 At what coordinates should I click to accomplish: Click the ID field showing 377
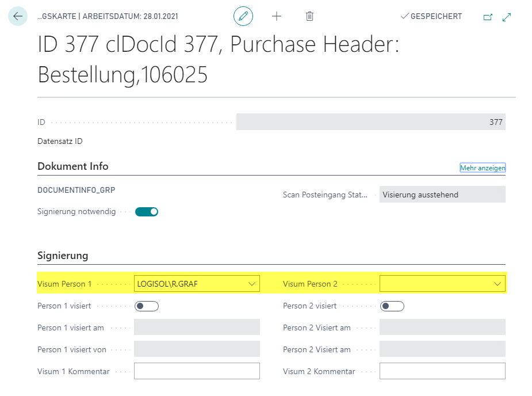(x=371, y=122)
